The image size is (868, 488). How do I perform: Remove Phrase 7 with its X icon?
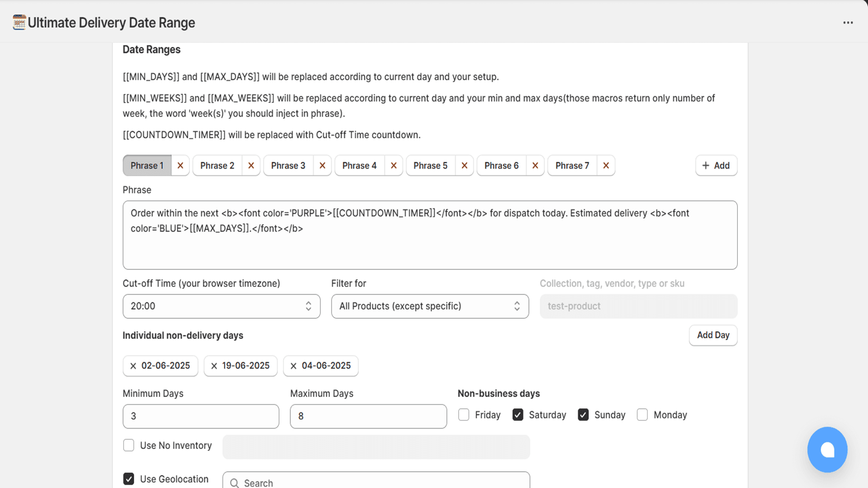point(606,165)
